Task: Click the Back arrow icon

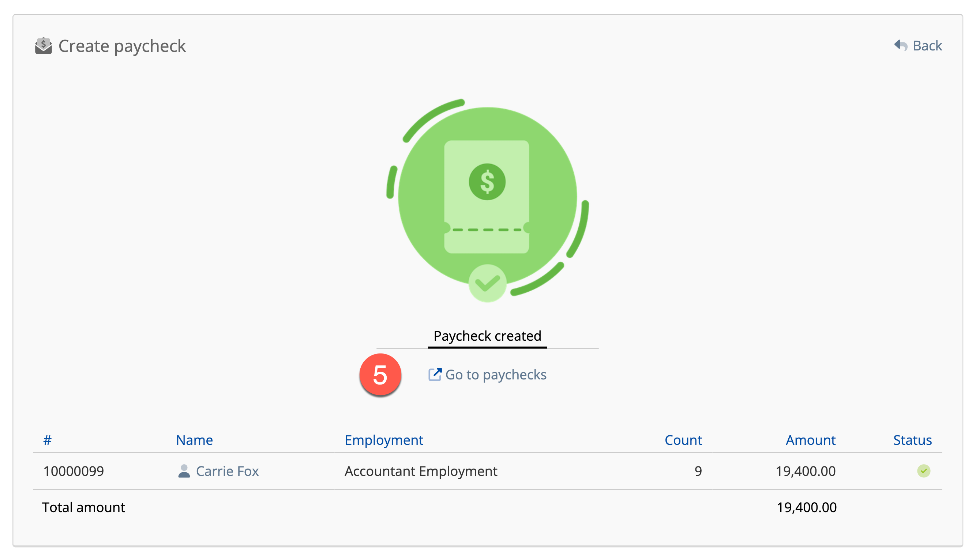Action: coord(901,45)
